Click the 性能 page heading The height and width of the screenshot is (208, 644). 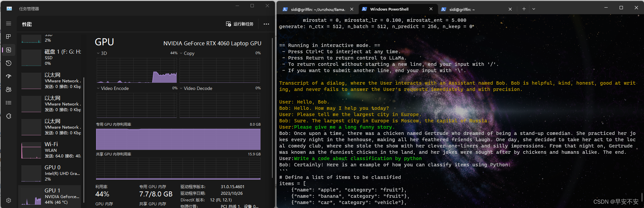pos(27,24)
